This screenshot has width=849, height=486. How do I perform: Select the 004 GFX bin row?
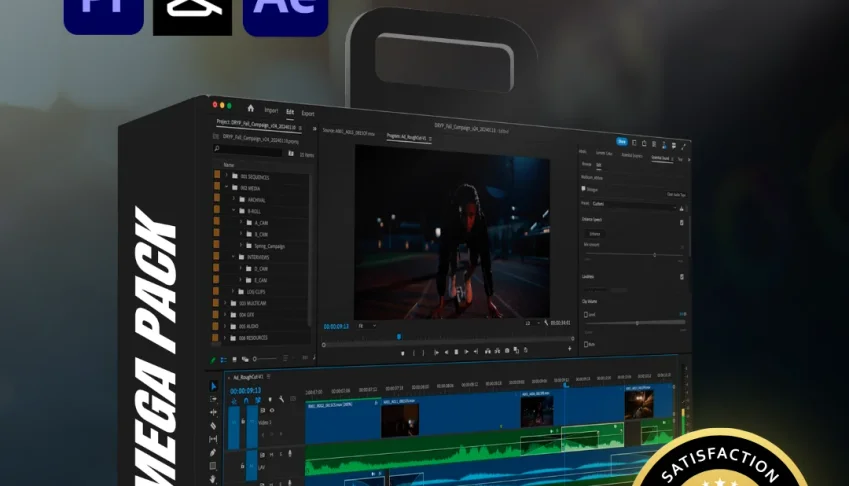(262, 314)
